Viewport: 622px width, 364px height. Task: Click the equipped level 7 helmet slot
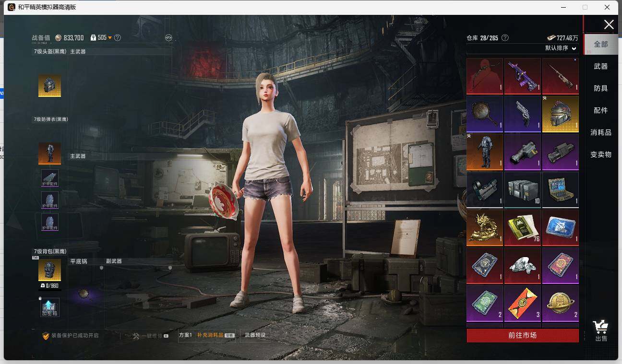tap(49, 85)
